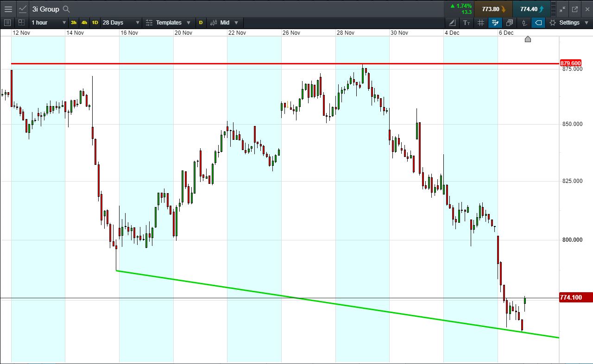Click the 26 Nov date label

point(292,33)
